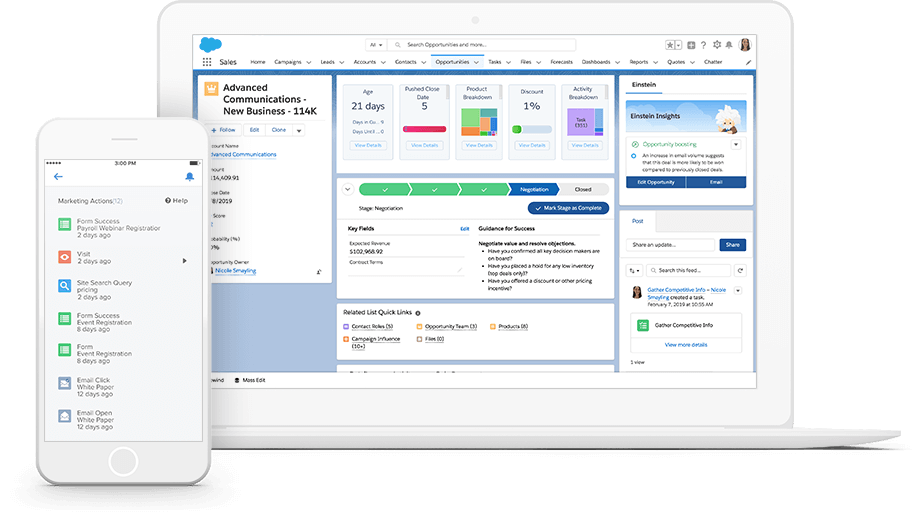
Task: Click the Share an update field
Action: (671, 245)
